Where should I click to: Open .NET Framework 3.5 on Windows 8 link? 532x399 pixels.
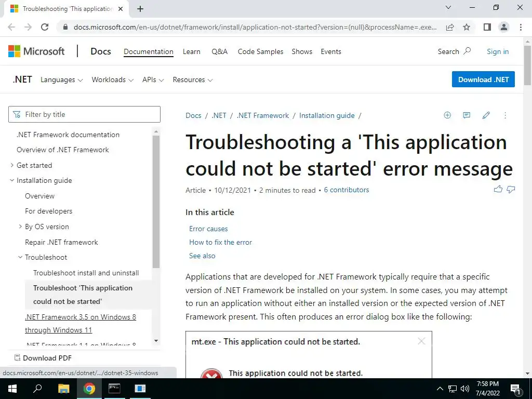pos(81,323)
